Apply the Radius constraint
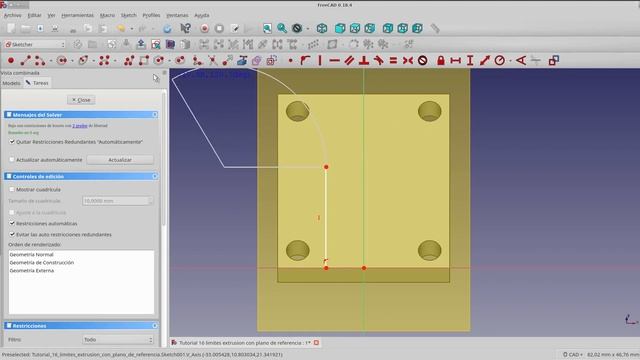Screen dimensions: 640x360 click(500, 61)
